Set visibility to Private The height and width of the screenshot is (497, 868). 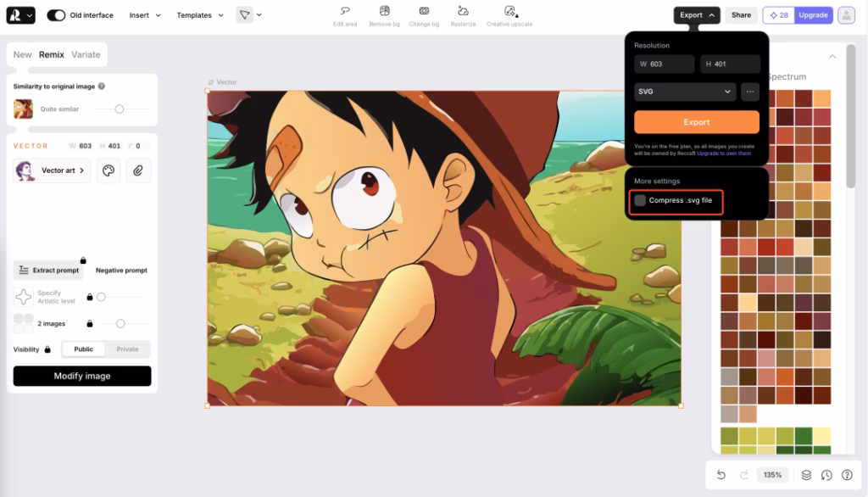127,349
